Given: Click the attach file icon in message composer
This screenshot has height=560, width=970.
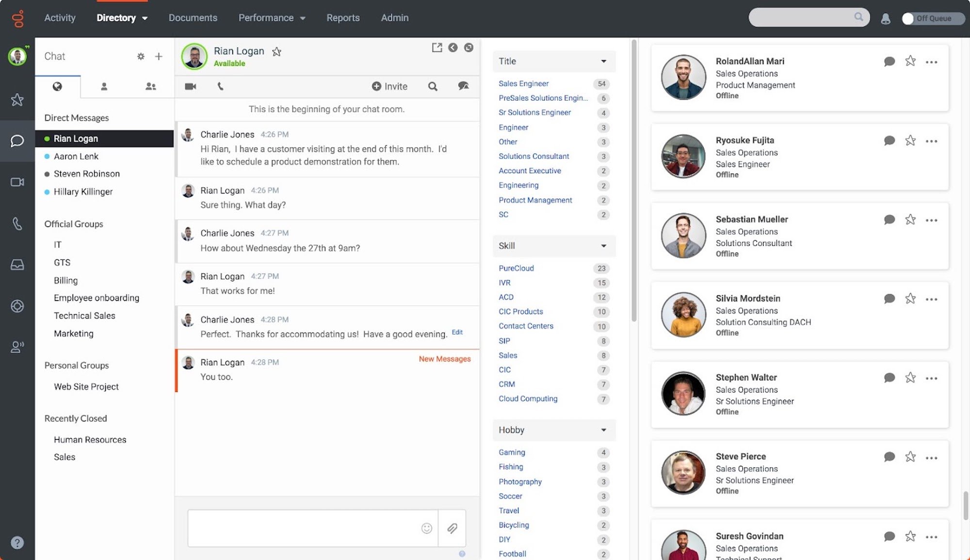Looking at the screenshot, I should click(x=452, y=528).
